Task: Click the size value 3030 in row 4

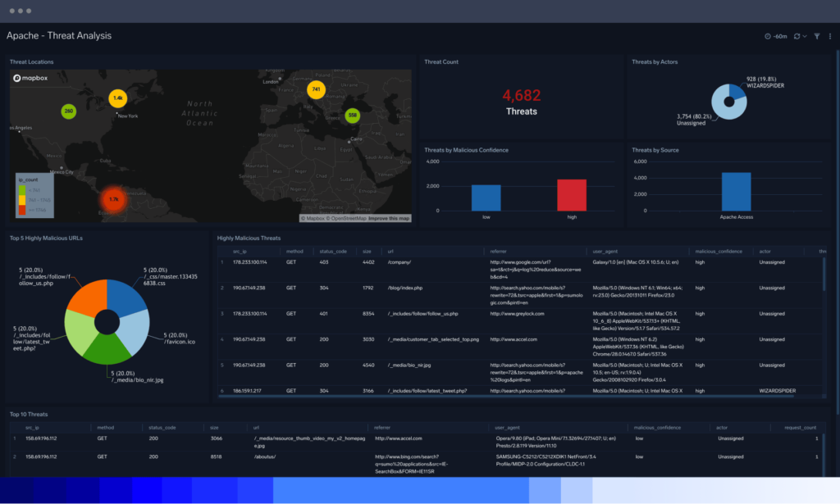Action: [368, 339]
